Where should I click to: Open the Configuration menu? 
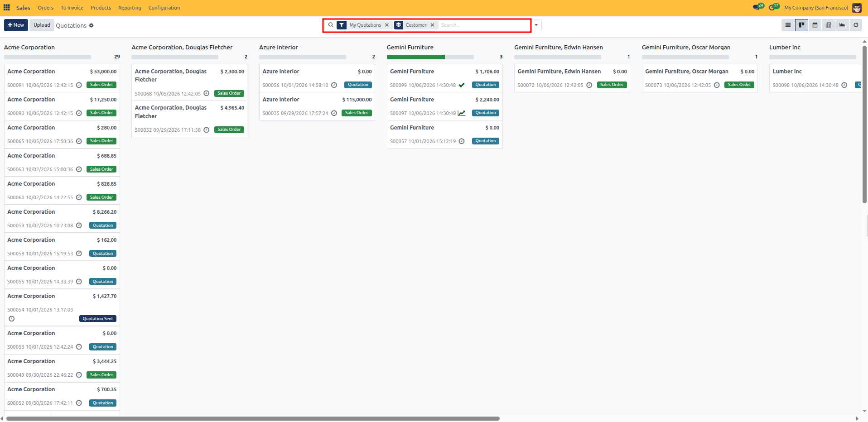(x=164, y=8)
